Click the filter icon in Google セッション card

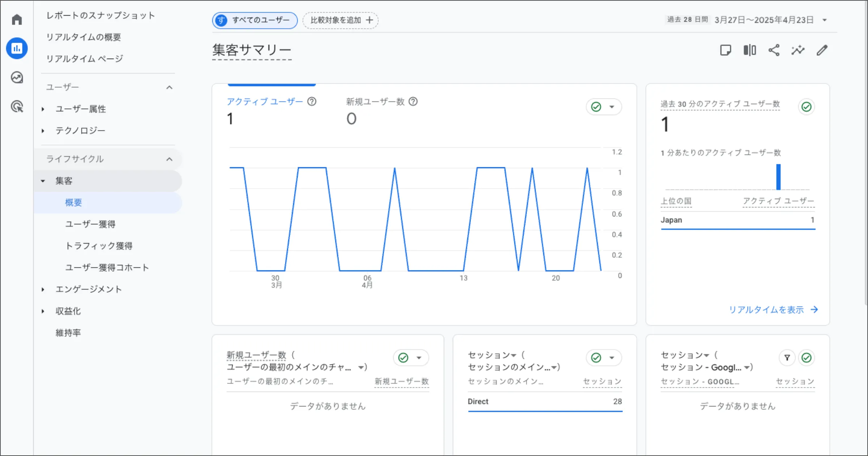click(x=787, y=358)
